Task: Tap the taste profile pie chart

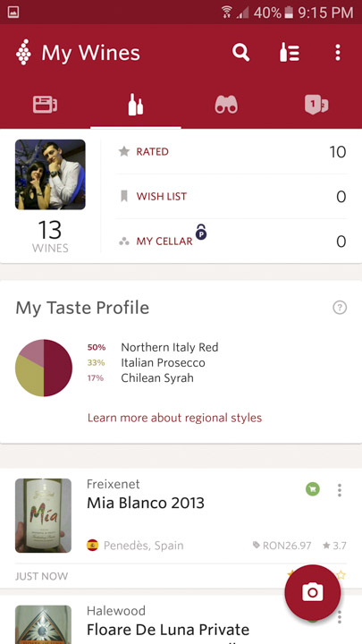Action: (x=44, y=368)
